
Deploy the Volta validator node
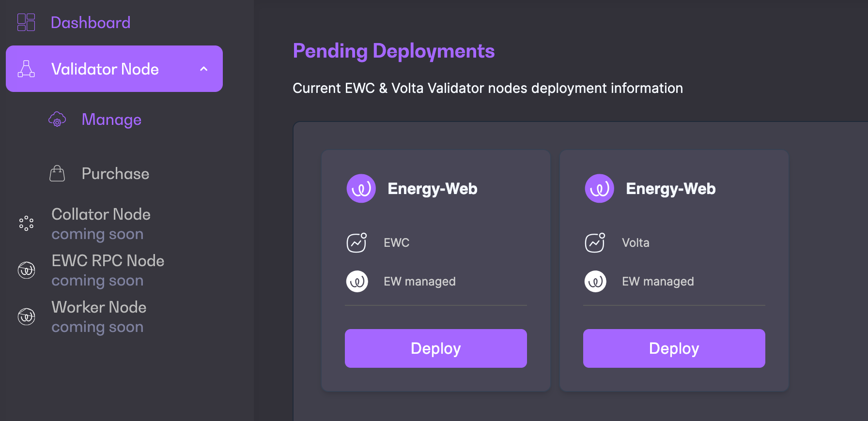(674, 348)
